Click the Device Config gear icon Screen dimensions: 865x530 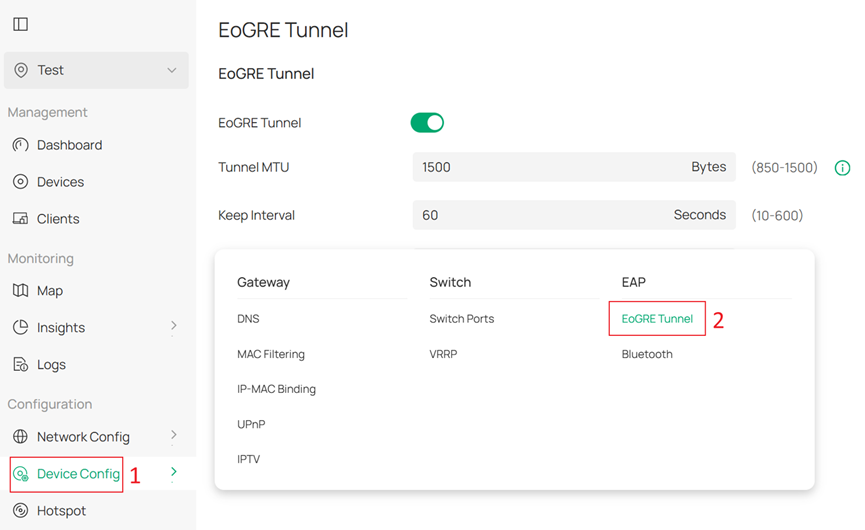20,474
